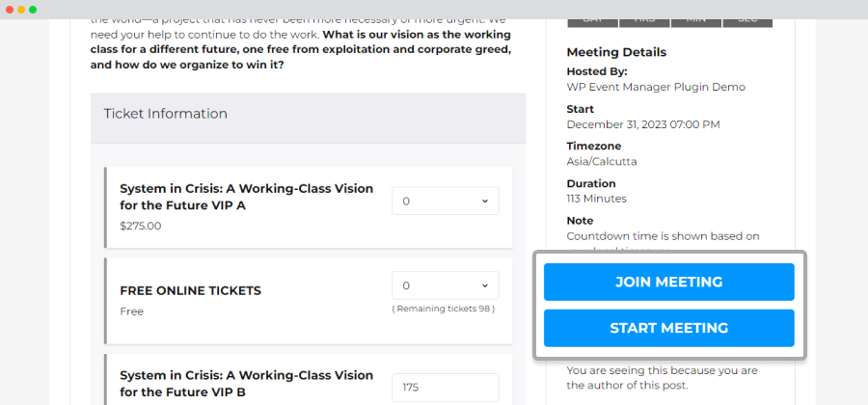This screenshot has height=405, width=868.
Task: Click the red close window dot
Action: (x=10, y=10)
